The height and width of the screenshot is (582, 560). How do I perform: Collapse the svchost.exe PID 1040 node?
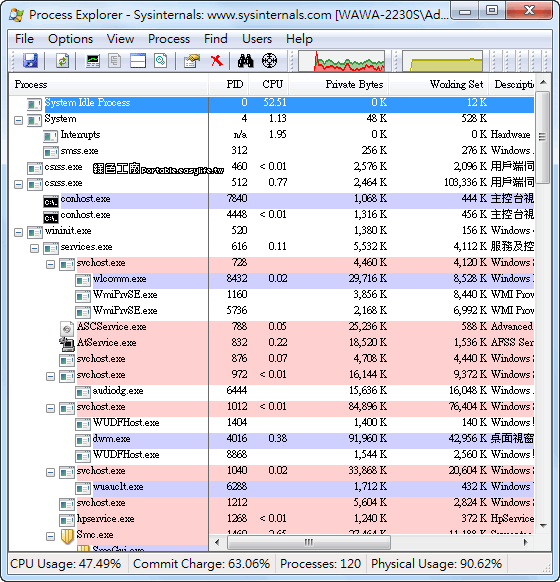50,473
